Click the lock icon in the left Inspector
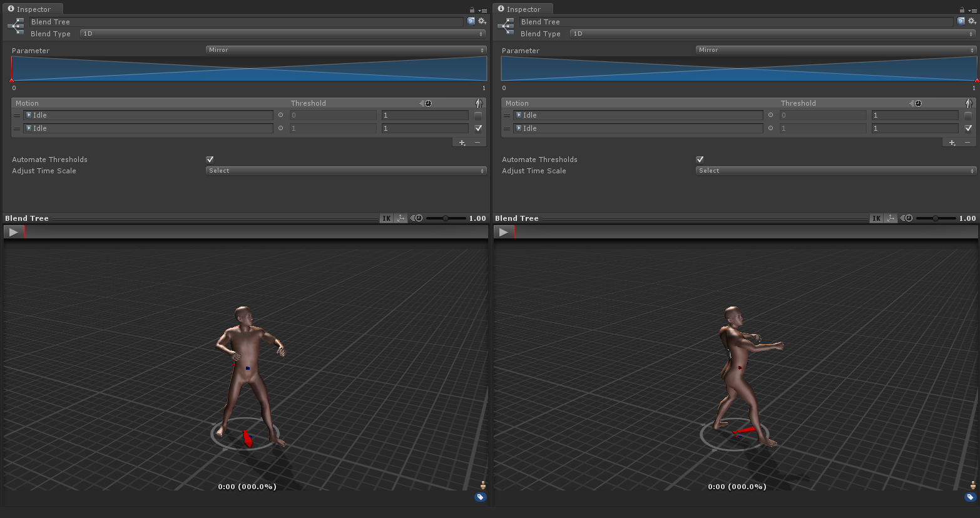 point(472,10)
